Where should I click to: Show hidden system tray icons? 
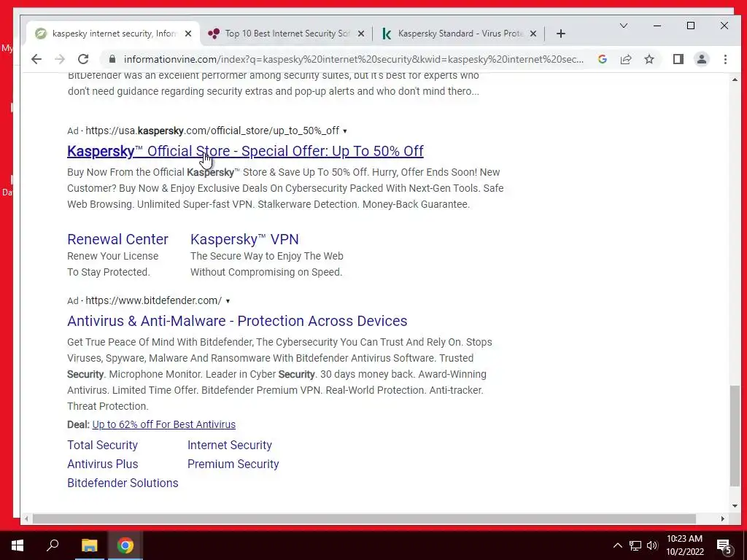coord(617,545)
